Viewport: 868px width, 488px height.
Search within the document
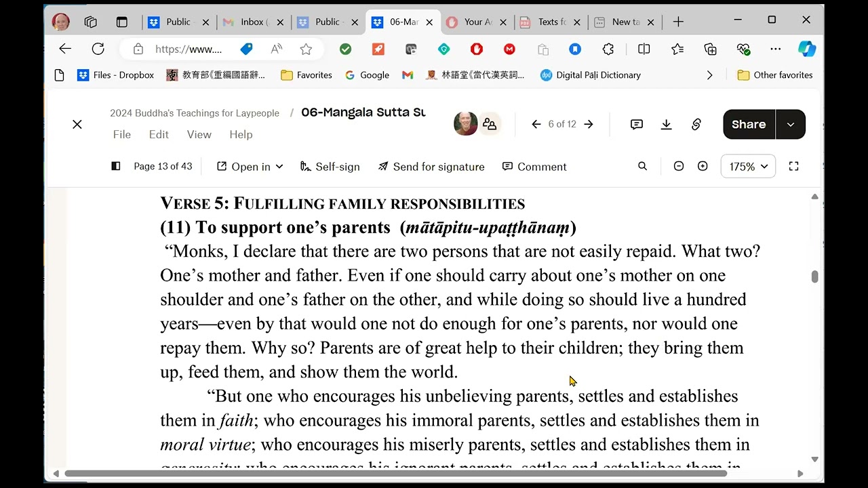(642, 166)
